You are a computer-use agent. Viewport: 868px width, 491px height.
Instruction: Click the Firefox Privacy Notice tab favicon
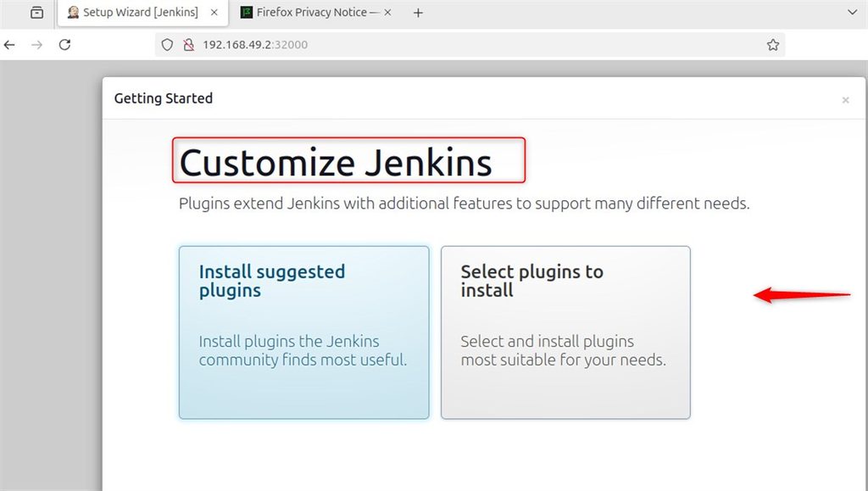(247, 12)
